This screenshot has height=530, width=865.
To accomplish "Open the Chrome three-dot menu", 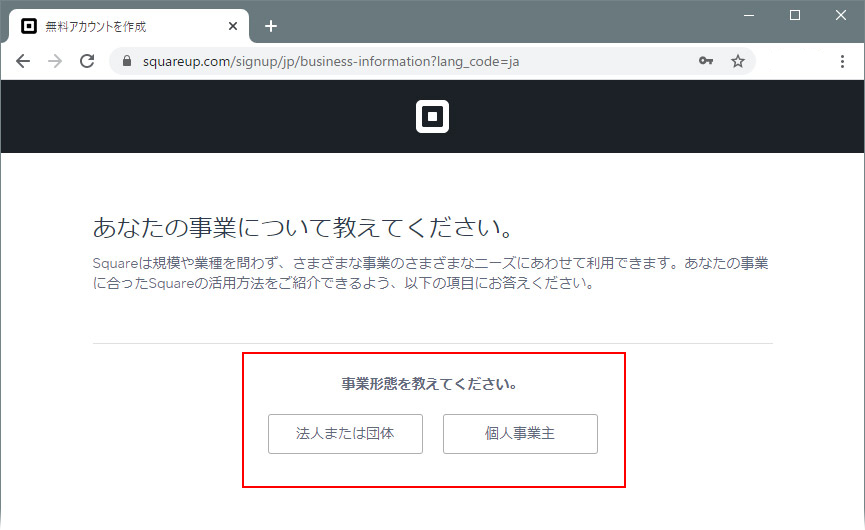I will (x=842, y=61).
